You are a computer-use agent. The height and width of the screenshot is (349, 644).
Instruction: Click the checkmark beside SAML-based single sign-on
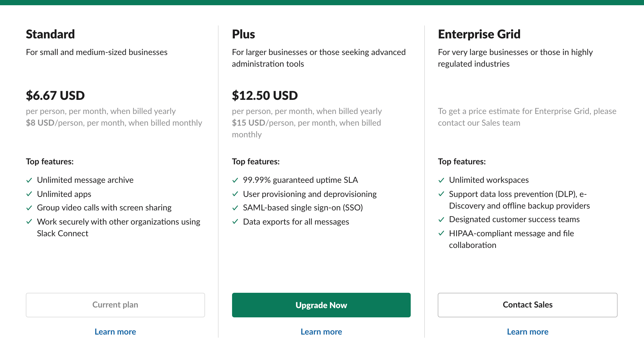[235, 208]
